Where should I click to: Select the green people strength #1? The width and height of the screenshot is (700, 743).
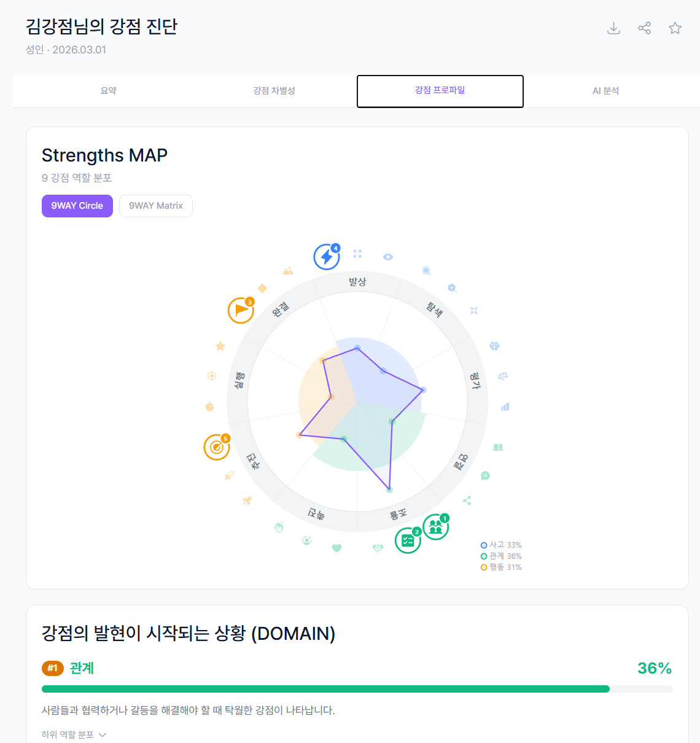(435, 526)
